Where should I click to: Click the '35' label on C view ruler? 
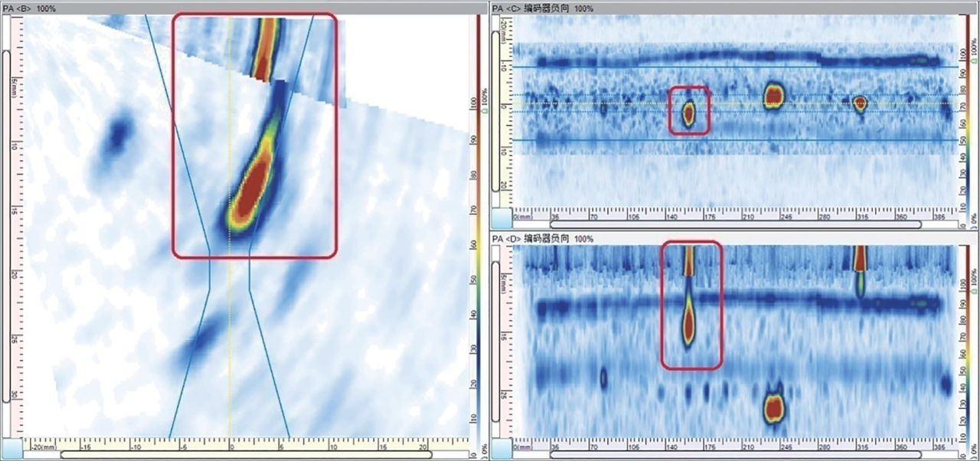coord(555,217)
